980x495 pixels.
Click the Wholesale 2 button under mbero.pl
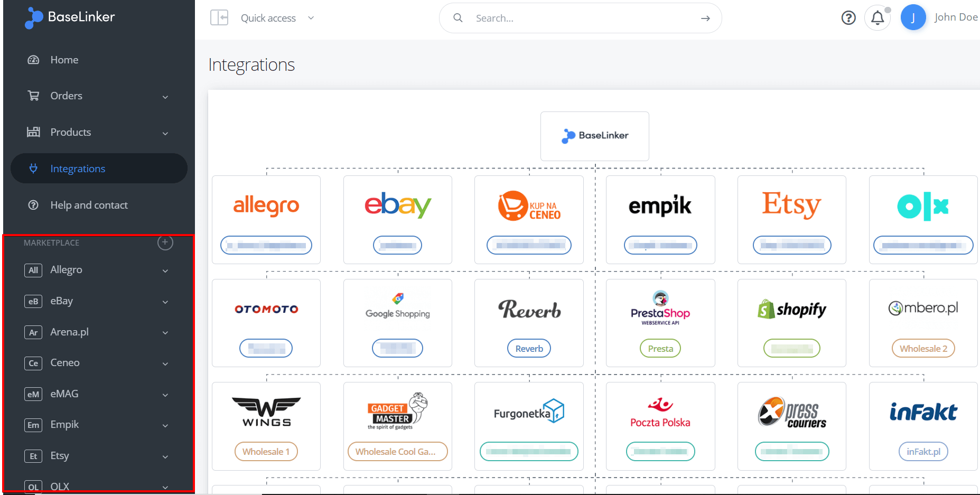coord(923,349)
